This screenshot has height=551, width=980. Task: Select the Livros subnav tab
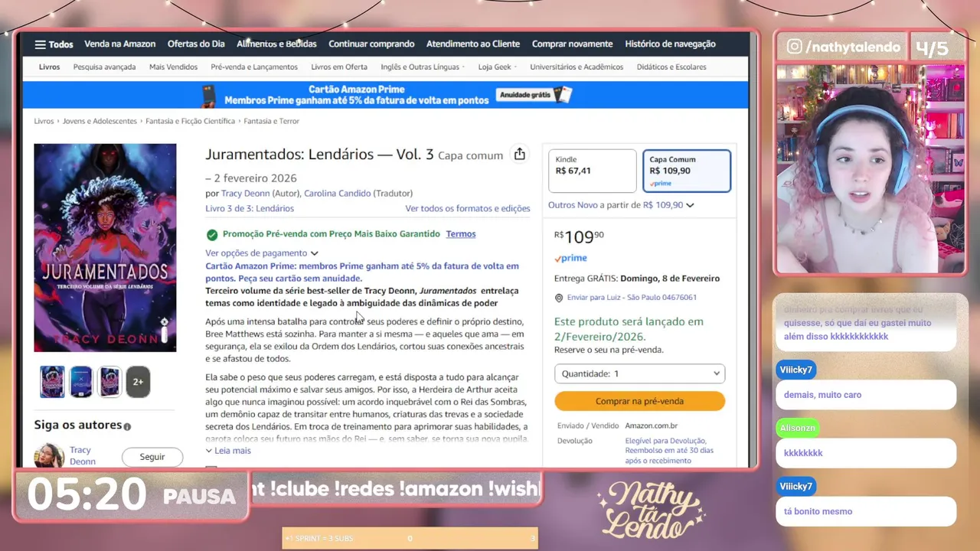coord(49,67)
